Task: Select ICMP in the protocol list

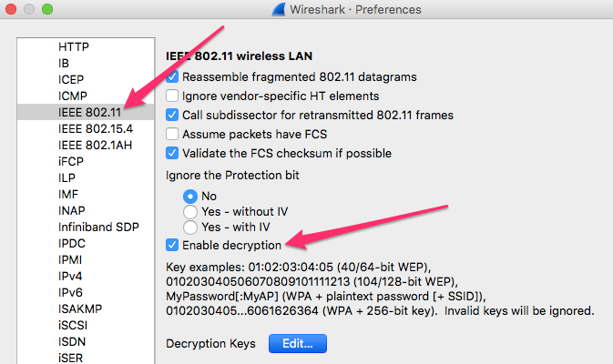Action: click(75, 96)
